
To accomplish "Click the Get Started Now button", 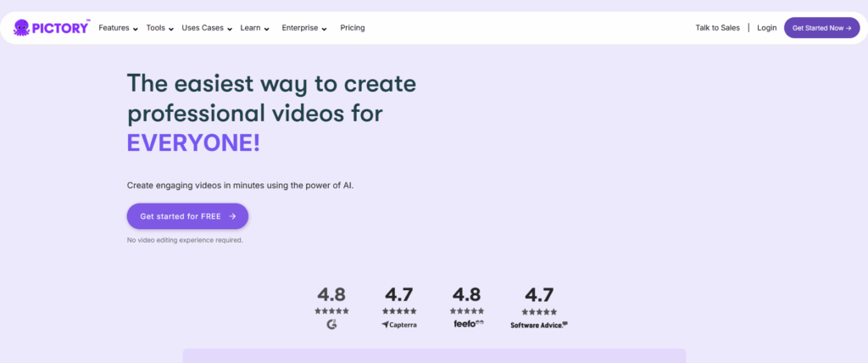I will click(x=821, y=28).
